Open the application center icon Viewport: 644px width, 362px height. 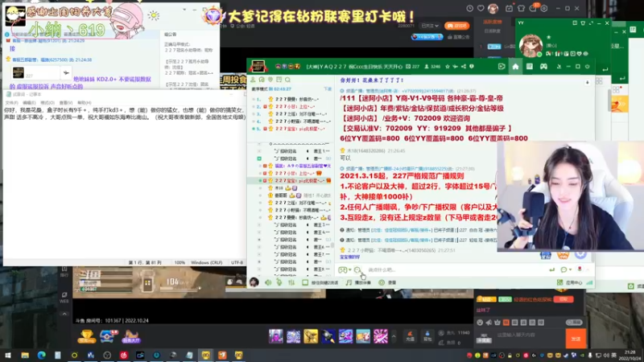coord(559,282)
